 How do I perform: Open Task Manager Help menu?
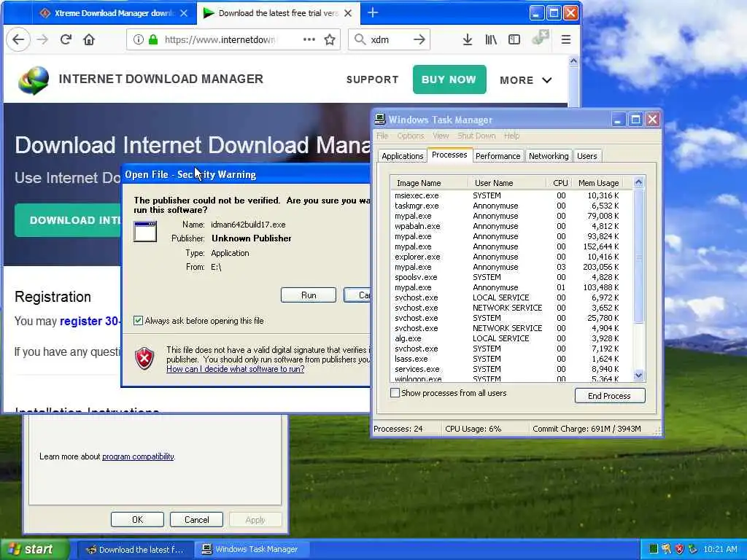click(511, 136)
